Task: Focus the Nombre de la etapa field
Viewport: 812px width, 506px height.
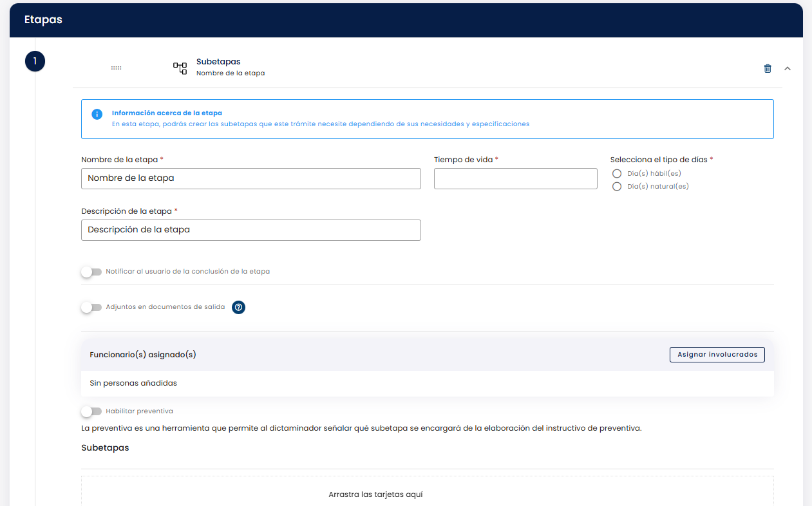Action: click(251, 178)
